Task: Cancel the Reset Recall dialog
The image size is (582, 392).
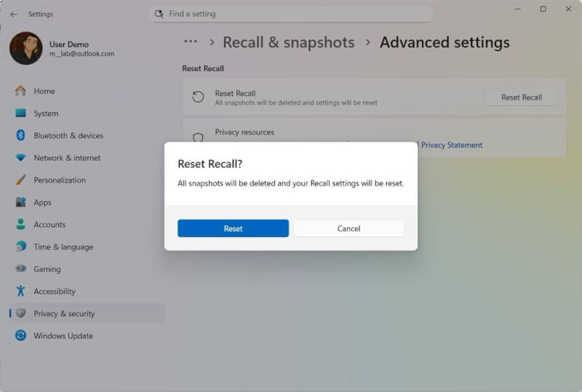Action: coord(348,228)
